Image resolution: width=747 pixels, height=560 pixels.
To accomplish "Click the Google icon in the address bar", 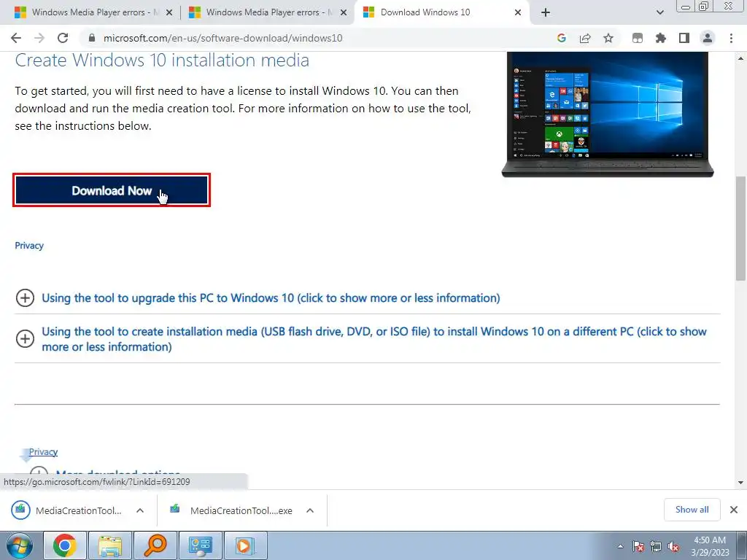I will click(562, 38).
